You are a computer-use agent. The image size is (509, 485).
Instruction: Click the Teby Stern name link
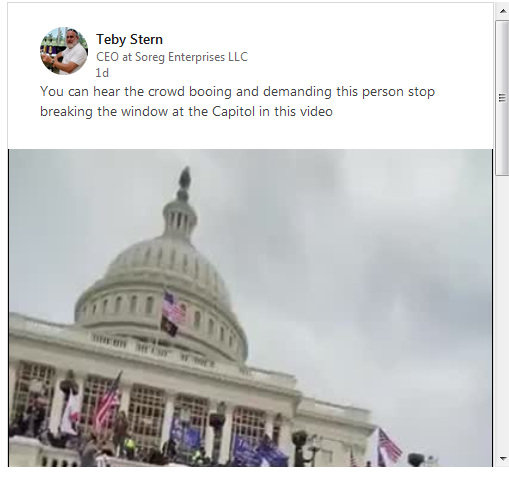(129, 39)
